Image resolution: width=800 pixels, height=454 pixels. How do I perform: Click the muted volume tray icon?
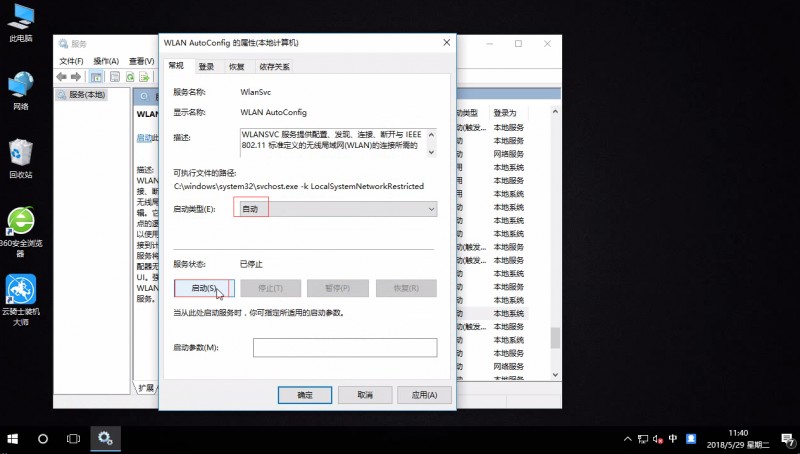[658, 439]
